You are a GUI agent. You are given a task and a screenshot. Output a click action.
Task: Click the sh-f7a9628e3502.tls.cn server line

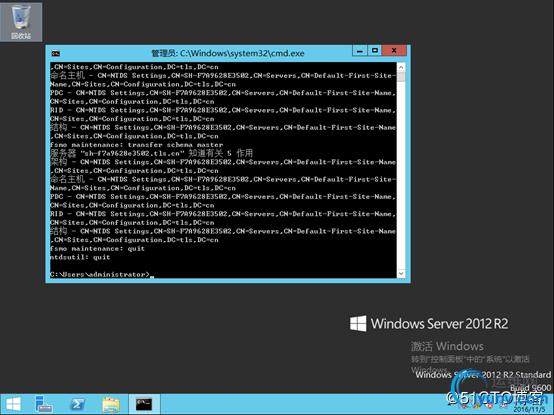pos(151,153)
